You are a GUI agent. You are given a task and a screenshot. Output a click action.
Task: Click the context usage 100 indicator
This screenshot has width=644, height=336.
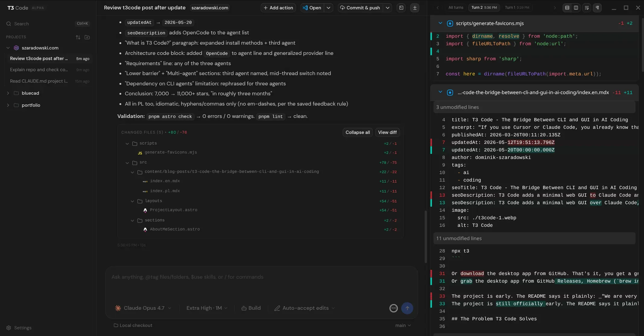click(x=393, y=308)
